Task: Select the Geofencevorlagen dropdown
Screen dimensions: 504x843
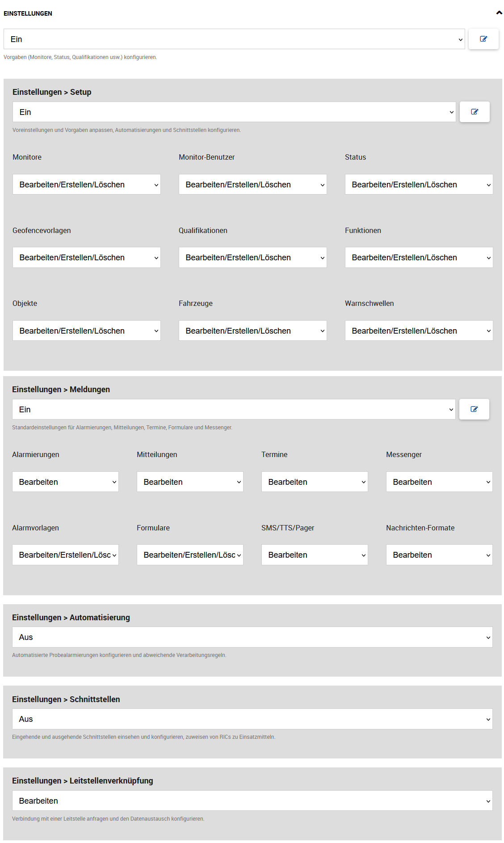Action: [x=87, y=258]
